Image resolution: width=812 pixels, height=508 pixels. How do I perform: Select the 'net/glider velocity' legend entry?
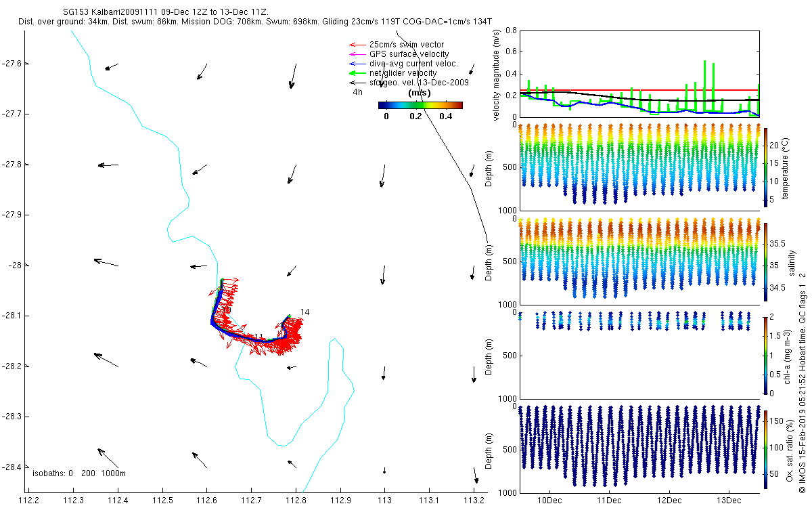click(403, 73)
